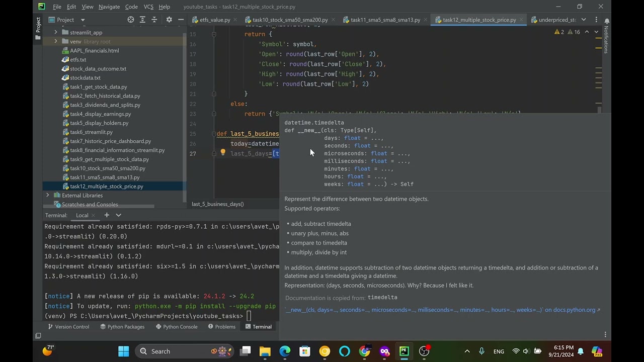Hide the Project tool window

coord(181,20)
